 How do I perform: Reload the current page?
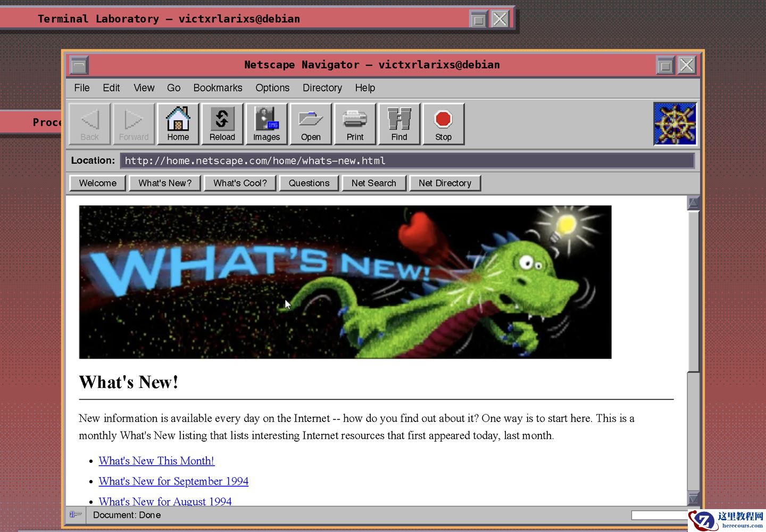coord(222,124)
